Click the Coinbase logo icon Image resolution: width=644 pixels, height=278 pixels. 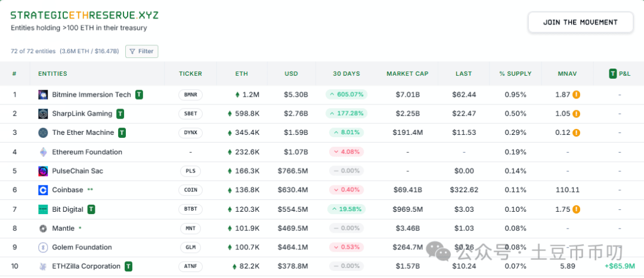click(43, 190)
